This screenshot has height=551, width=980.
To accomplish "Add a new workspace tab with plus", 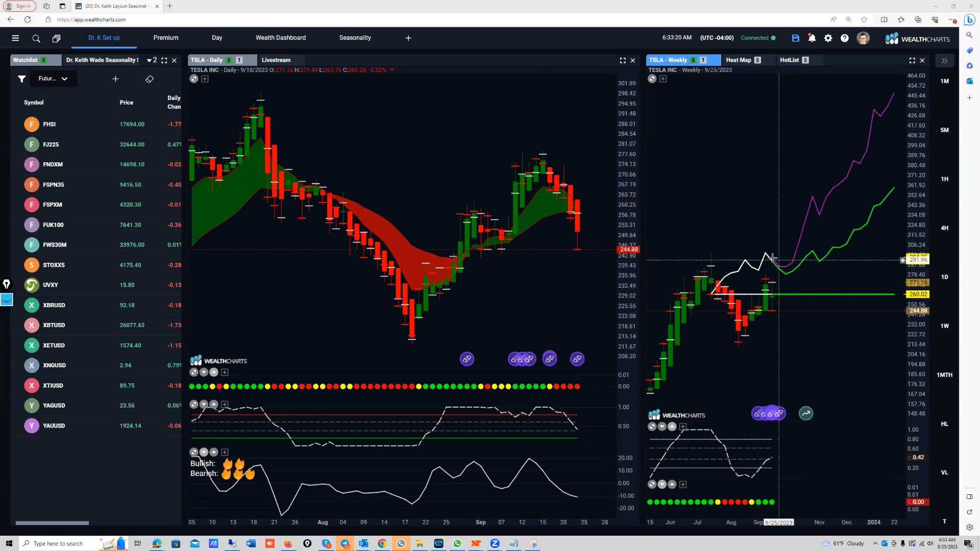I will coord(408,38).
